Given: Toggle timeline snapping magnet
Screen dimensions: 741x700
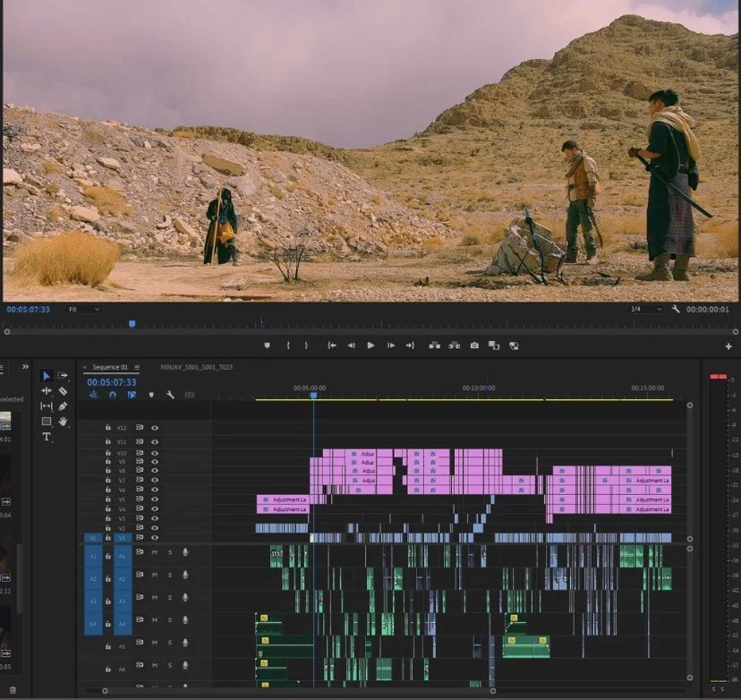Looking at the screenshot, I should pyautogui.click(x=113, y=395).
